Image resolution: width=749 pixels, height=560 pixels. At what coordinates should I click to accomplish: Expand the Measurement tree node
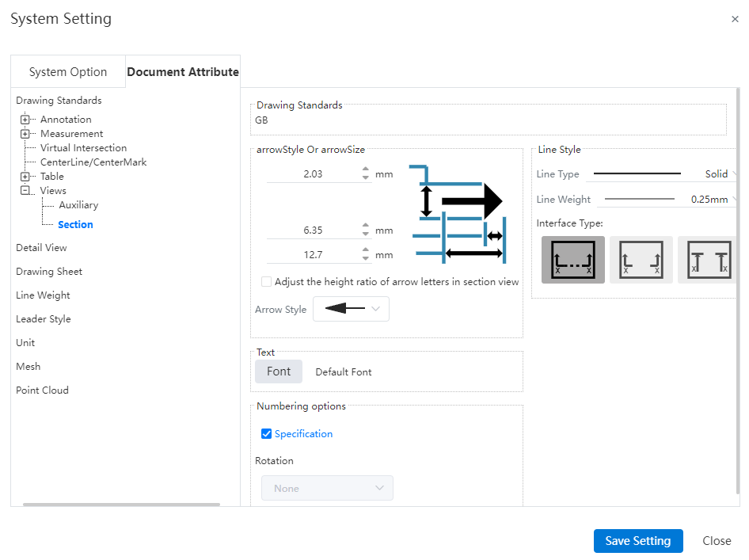pos(25,134)
